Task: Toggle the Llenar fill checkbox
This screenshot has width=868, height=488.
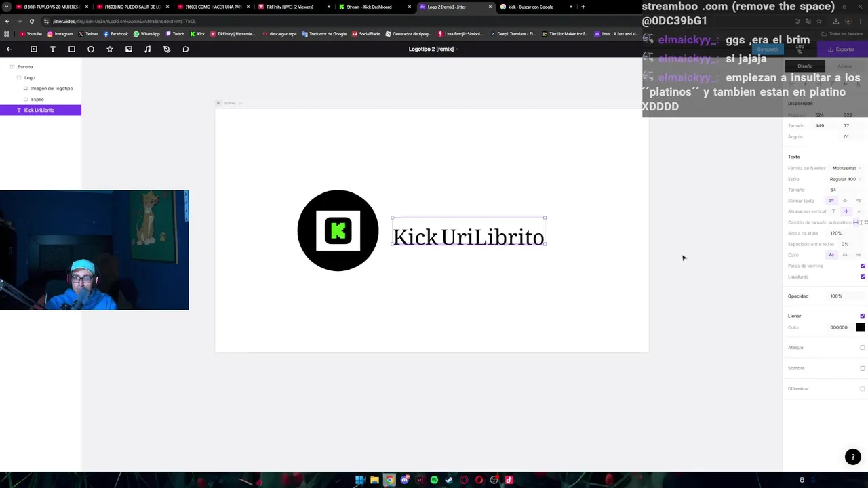Action: (863, 316)
